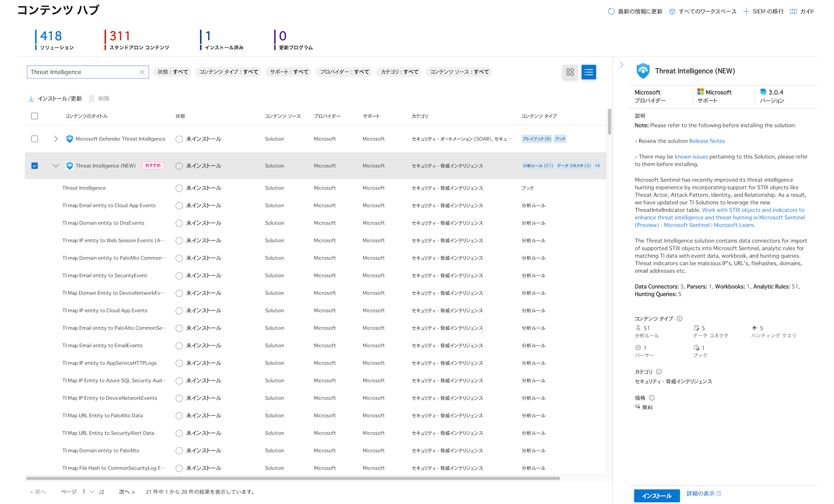Collapse the details pane with chevron
This screenshot has width=834, height=504.
621,65
